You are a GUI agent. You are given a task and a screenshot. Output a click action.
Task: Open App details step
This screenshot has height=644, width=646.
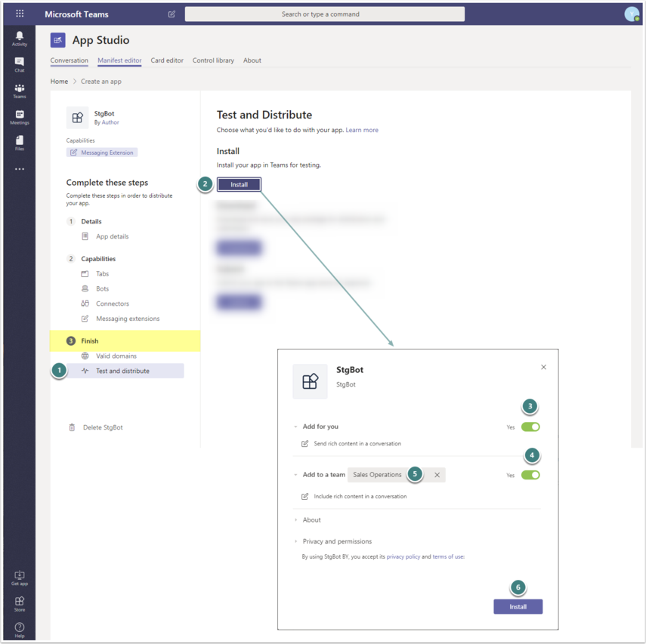pos(112,236)
